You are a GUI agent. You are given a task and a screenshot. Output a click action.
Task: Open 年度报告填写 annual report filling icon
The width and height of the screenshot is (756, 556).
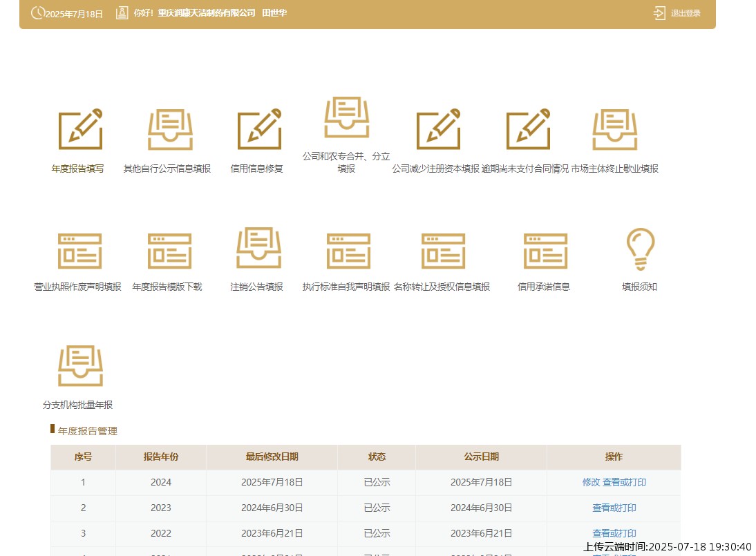pos(81,129)
